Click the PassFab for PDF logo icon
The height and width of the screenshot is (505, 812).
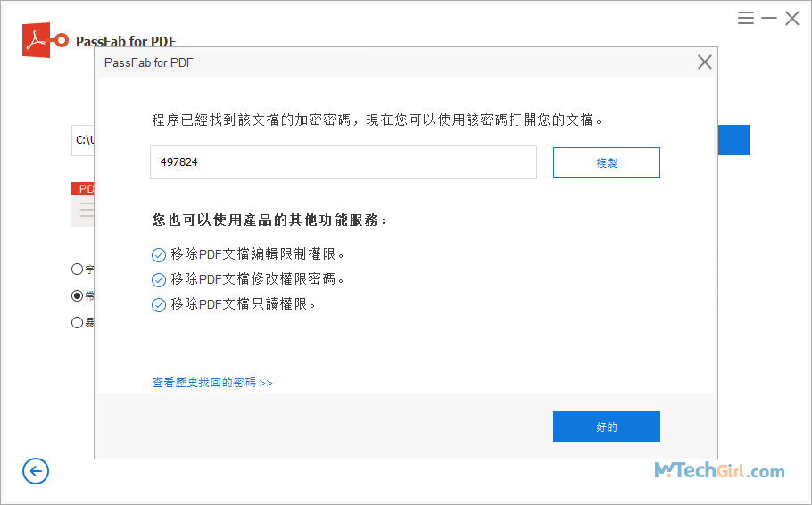coord(45,40)
